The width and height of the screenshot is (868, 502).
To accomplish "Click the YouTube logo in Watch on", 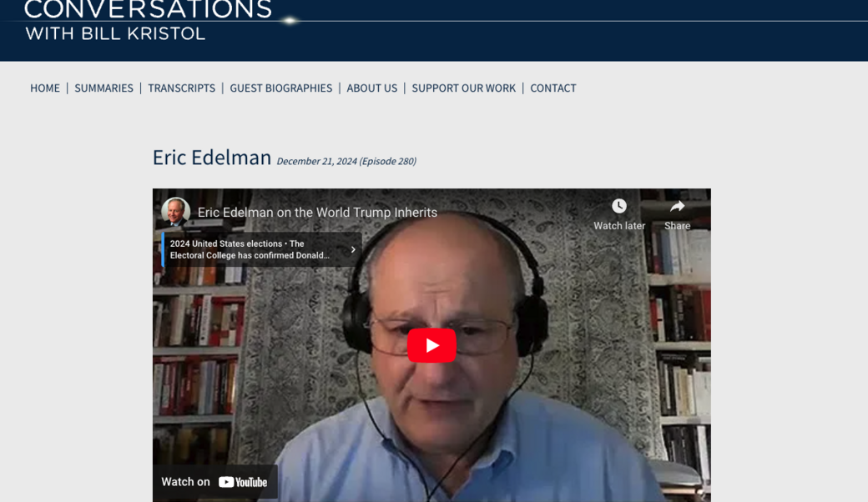I will tap(243, 482).
